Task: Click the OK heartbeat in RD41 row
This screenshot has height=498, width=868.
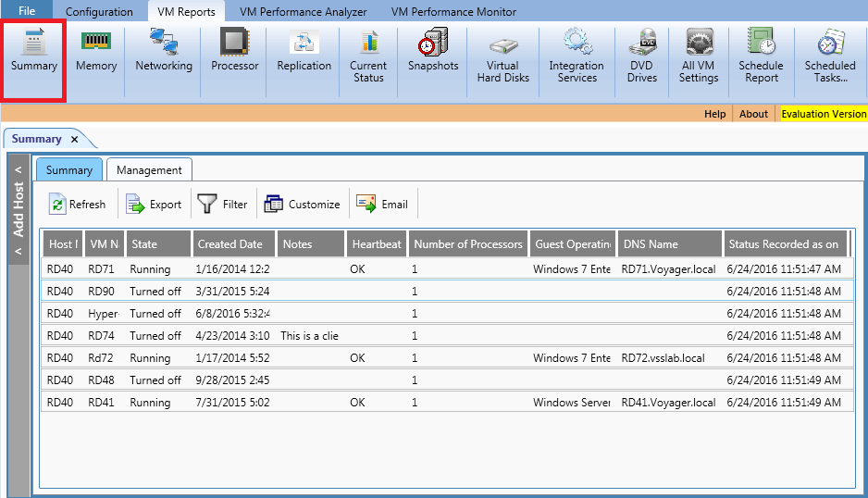Action: (357, 402)
